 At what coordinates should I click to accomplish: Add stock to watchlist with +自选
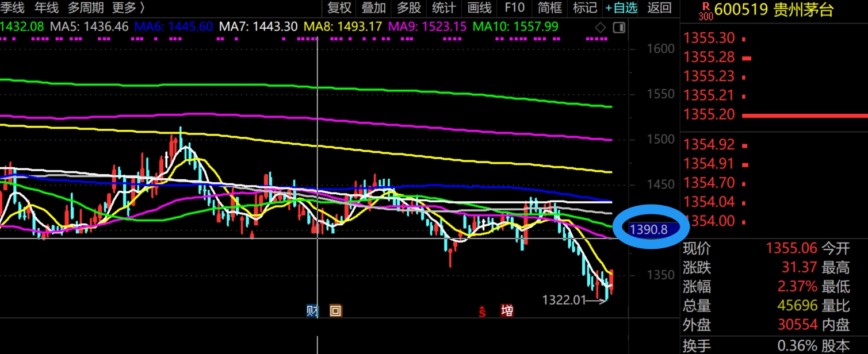coord(621,8)
